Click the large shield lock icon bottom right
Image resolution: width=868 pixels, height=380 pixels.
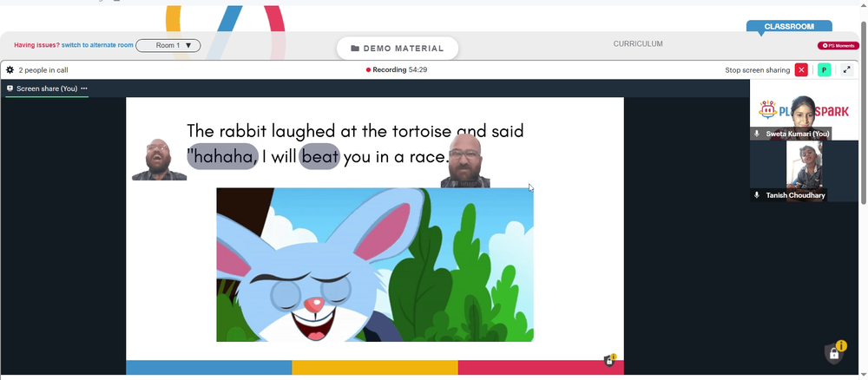pos(835,352)
